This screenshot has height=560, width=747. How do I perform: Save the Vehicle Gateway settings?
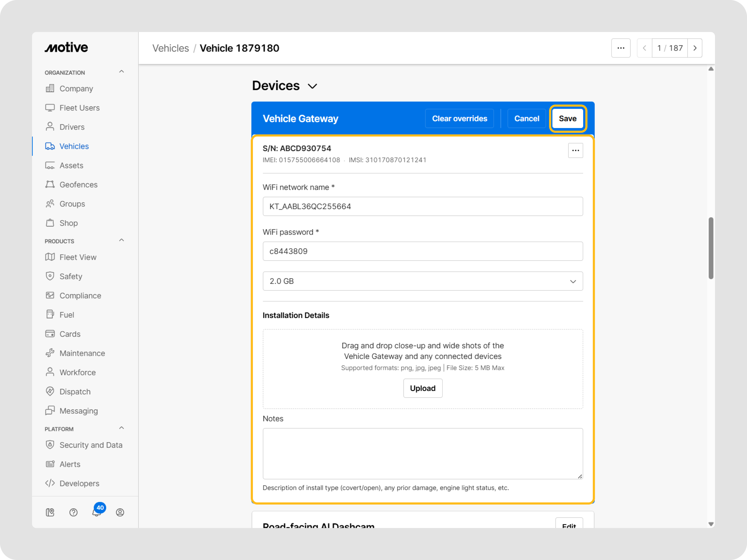(567, 119)
